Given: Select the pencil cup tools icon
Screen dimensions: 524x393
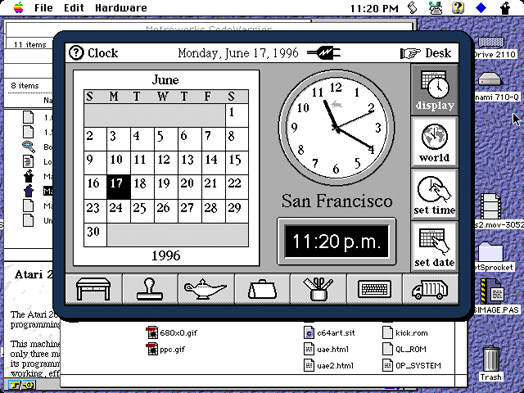Looking at the screenshot, I should pyautogui.click(x=318, y=289).
